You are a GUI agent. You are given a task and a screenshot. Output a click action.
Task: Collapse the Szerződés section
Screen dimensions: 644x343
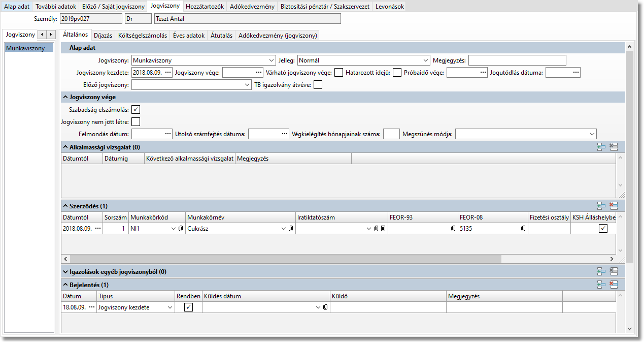65,206
